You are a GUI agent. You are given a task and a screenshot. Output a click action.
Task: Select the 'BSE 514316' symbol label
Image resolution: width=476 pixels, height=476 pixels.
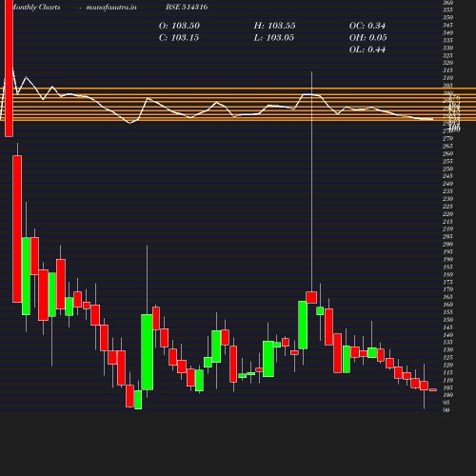[x=187, y=7]
